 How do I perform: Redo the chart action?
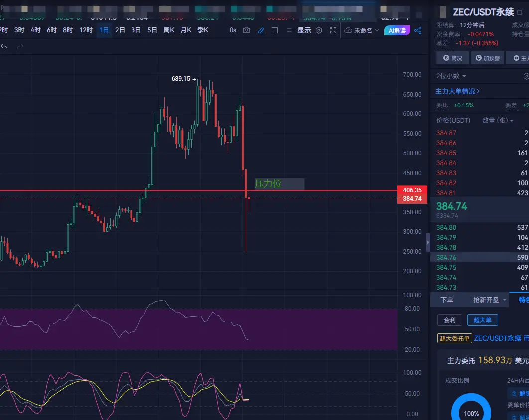click(x=20, y=46)
